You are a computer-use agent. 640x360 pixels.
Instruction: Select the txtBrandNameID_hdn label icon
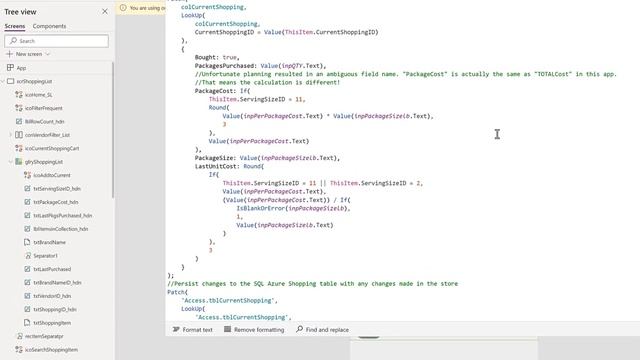coord(27,282)
